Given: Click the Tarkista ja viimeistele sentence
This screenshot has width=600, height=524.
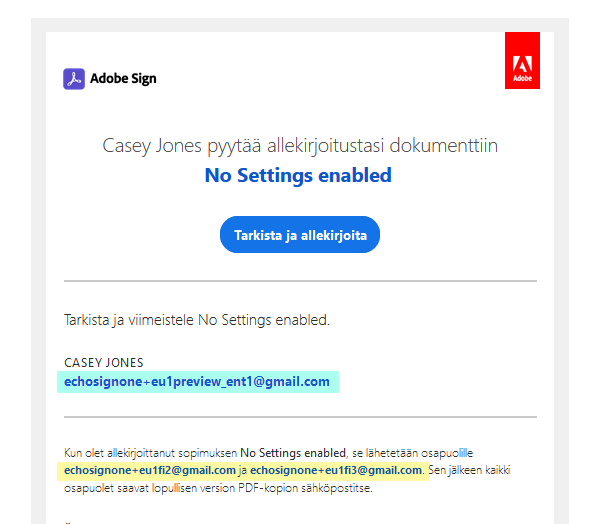Looking at the screenshot, I should pyautogui.click(x=196, y=320).
